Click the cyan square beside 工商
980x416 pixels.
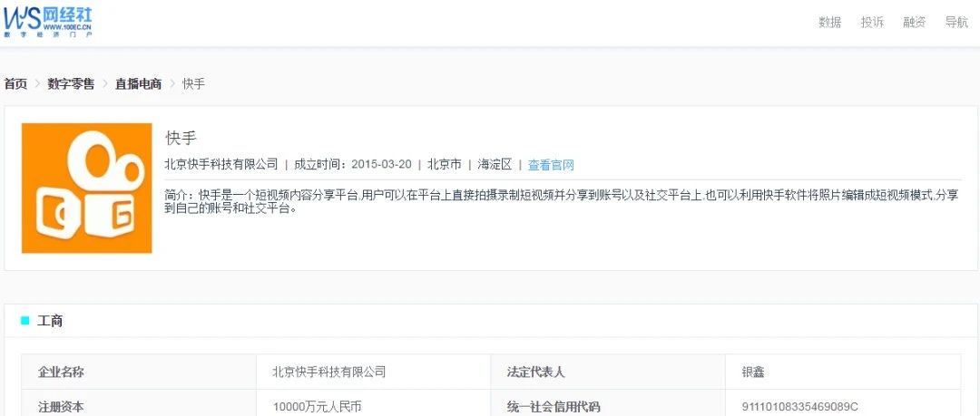25,321
